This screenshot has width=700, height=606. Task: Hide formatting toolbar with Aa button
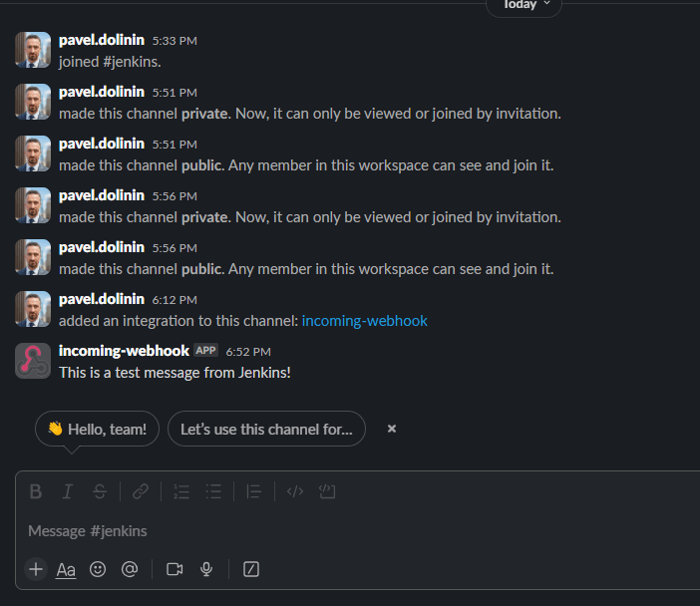point(66,569)
